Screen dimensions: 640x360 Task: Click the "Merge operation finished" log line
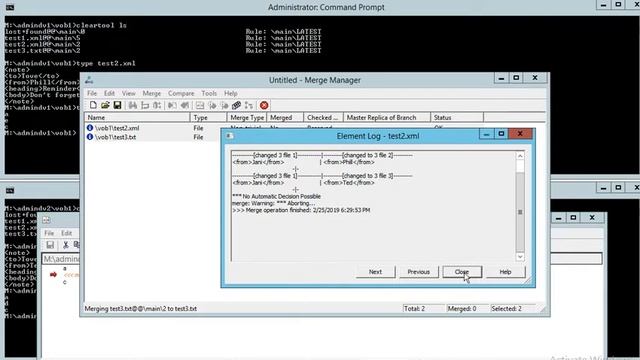(301, 210)
